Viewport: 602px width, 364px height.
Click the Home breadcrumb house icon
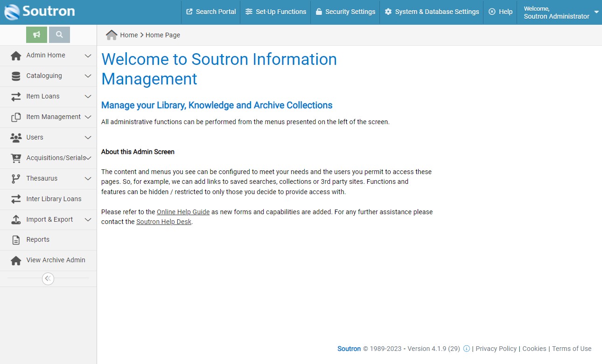112,34
